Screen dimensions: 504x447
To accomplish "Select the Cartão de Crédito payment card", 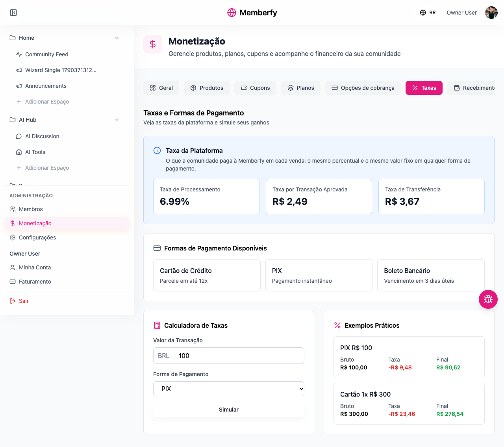I will (x=207, y=275).
